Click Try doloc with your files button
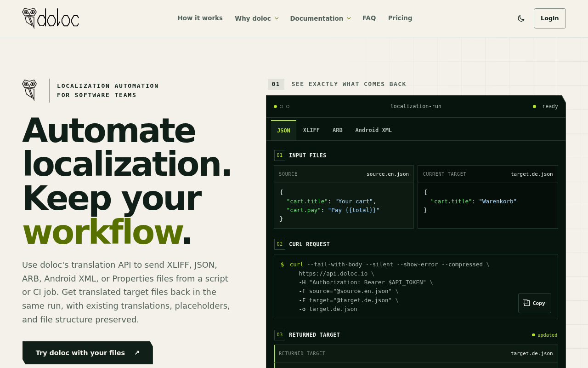Image resolution: width=588 pixels, height=368 pixels. 88,353
